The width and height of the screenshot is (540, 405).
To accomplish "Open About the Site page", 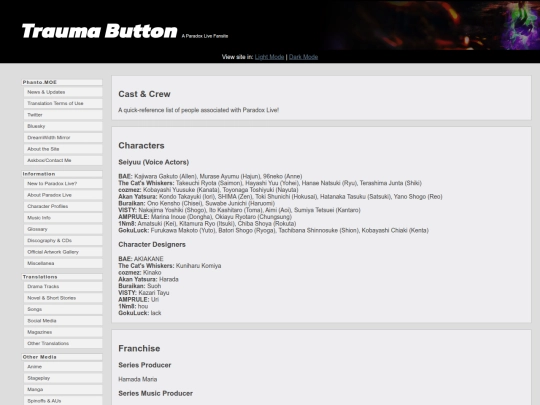I will [63, 149].
